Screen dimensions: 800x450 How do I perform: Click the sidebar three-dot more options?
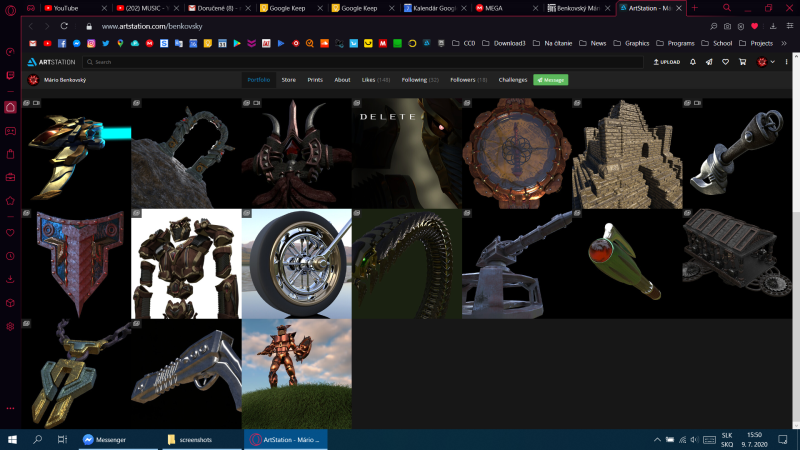[10, 408]
